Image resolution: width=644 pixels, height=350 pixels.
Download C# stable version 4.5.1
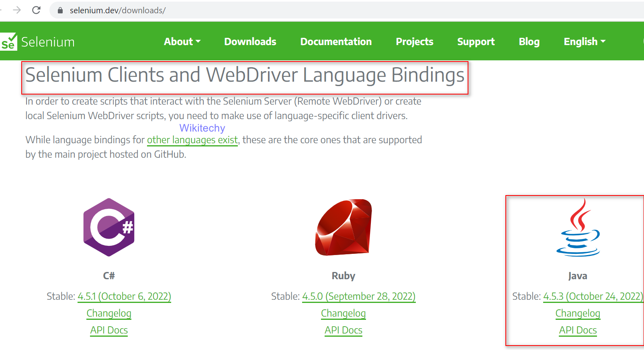pyautogui.click(x=124, y=296)
